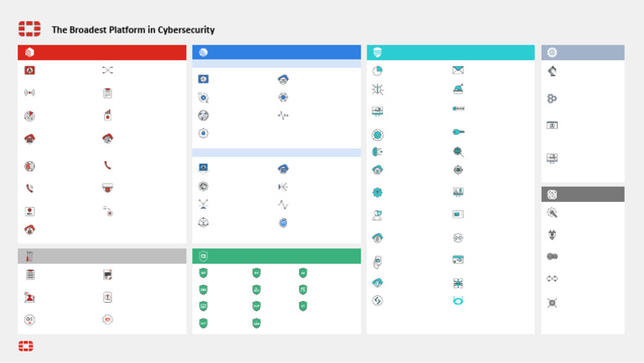Image resolution: width=644 pixels, height=363 pixels.
Task: Select the teal envelope icon
Action: pos(458,70)
